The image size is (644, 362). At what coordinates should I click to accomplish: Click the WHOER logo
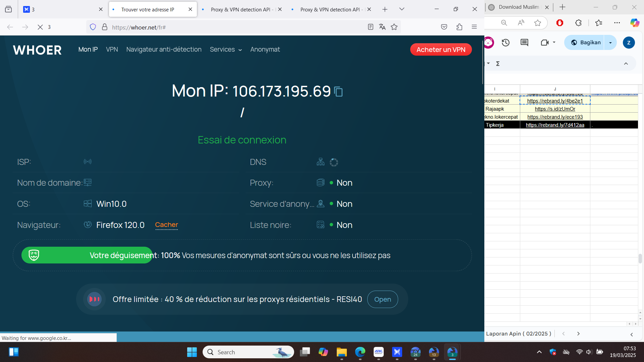pos(37,50)
